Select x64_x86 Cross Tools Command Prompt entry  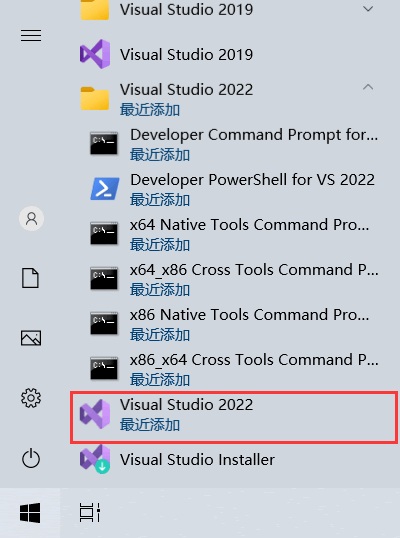point(235,279)
